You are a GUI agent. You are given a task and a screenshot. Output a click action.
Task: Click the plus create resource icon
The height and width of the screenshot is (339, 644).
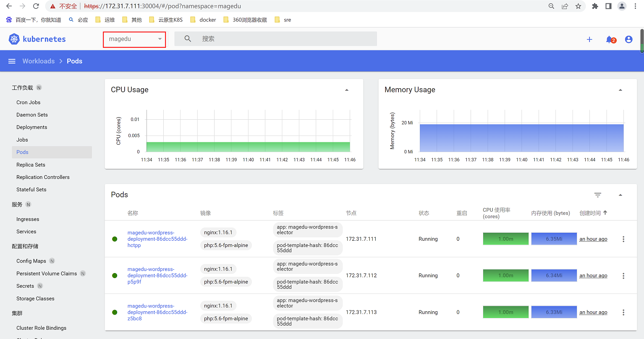589,39
